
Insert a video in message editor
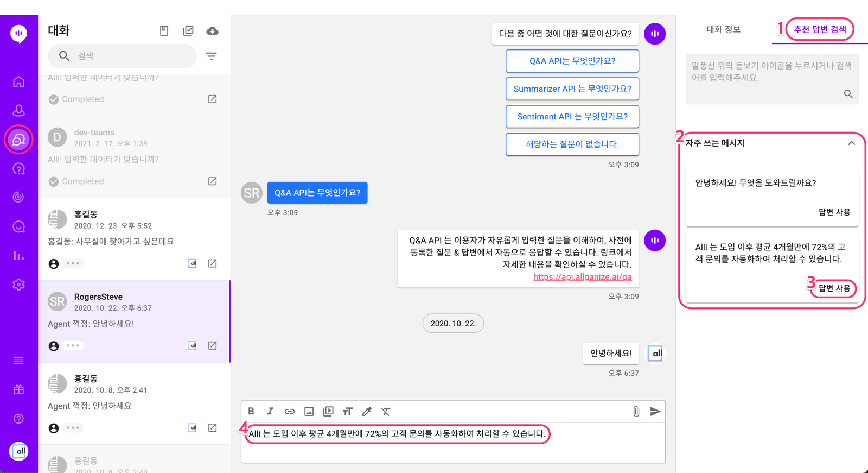pyautogui.click(x=328, y=411)
